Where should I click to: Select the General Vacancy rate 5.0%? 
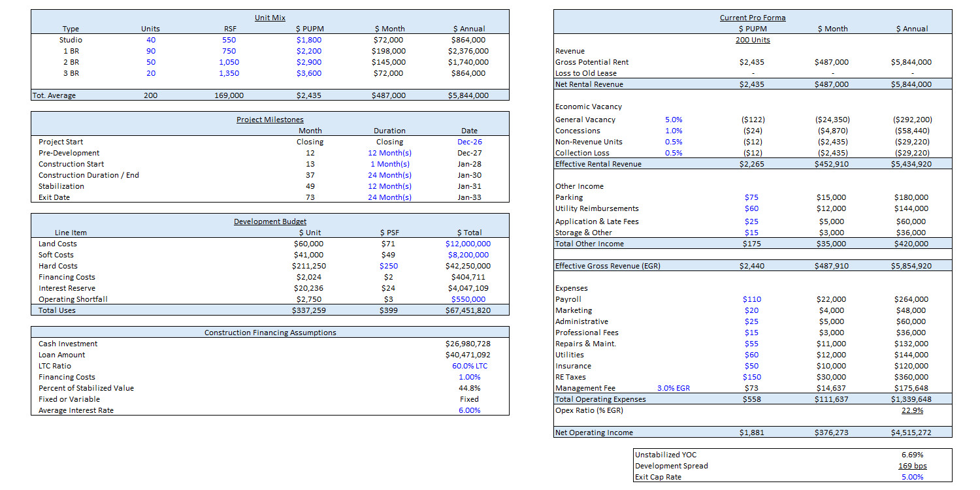click(x=674, y=120)
